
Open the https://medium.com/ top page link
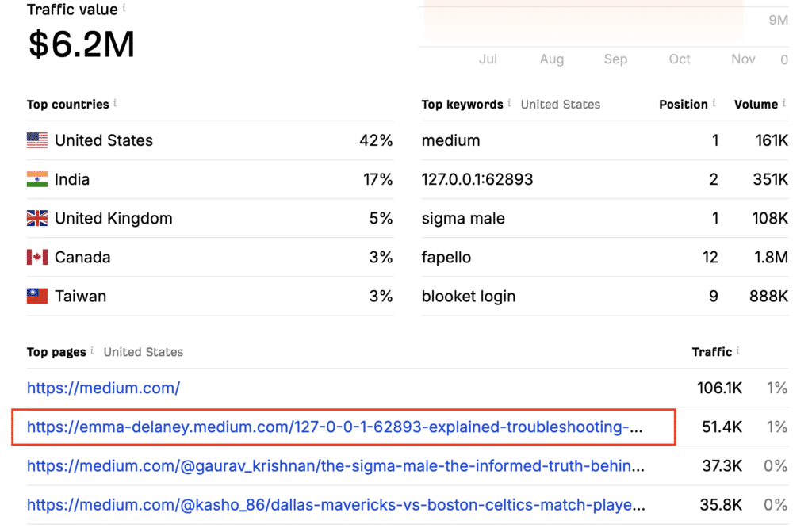point(104,388)
